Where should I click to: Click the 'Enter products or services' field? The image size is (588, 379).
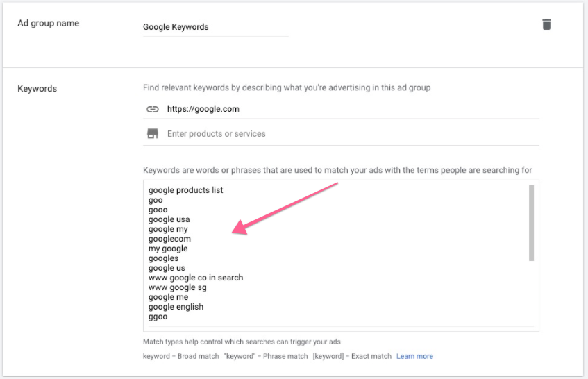347,133
